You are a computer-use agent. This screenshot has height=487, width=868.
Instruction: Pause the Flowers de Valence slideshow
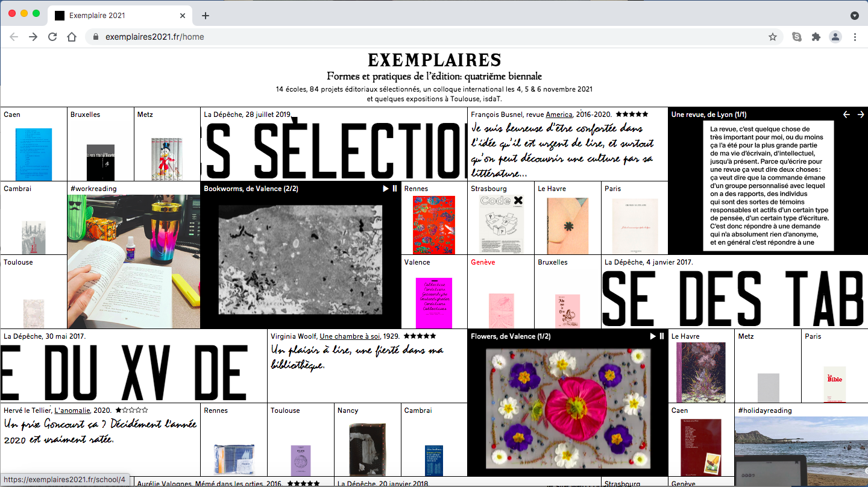(x=662, y=336)
